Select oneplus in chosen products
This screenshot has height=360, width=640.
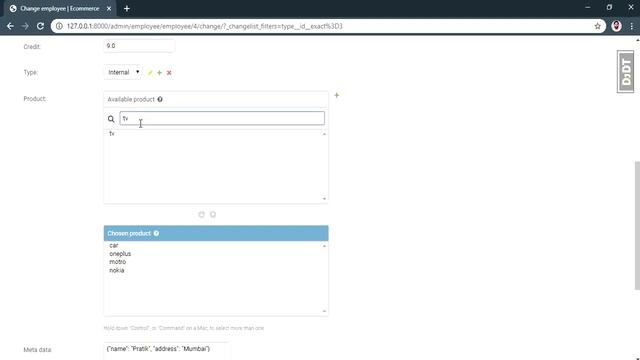click(x=120, y=254)
